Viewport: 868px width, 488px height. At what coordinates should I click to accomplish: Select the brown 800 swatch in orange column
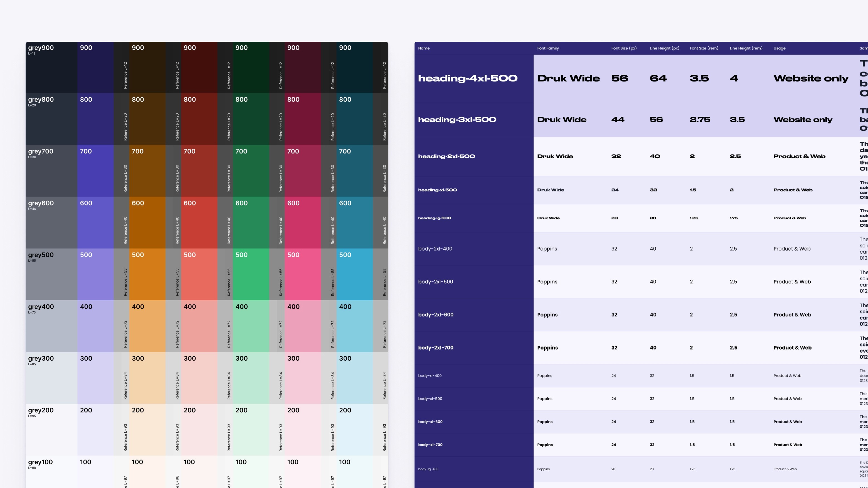point(147,119)
